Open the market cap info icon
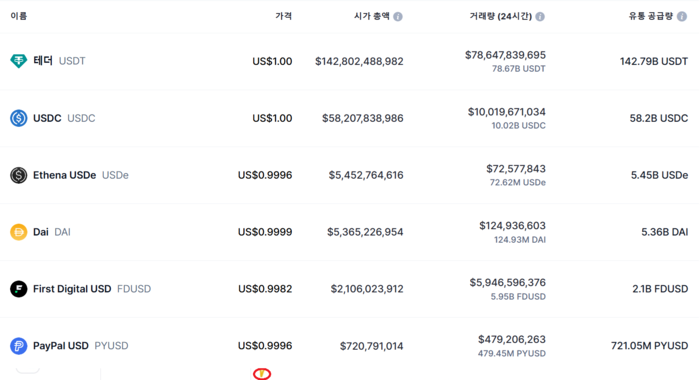This screenshot has height=380, width=700. pos(398,17)
